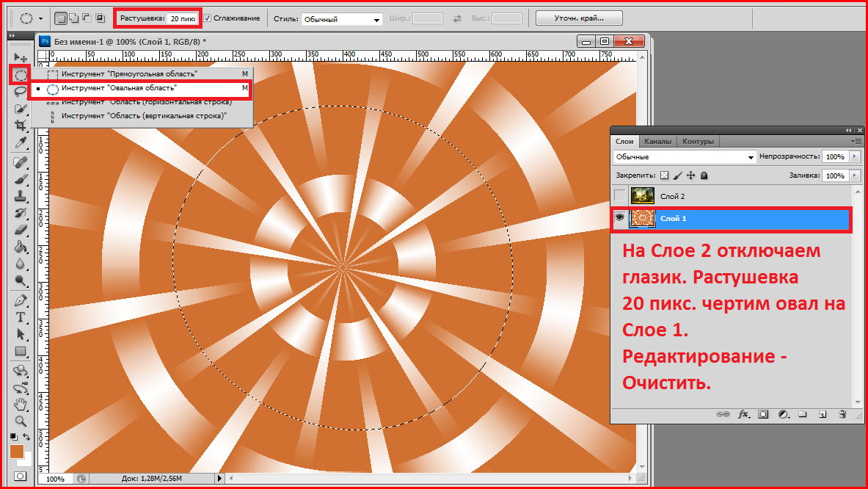Image resolution: width=868 pixels, height=489 pixels.
Task: Select the Rectangle shape tool
Action: point(21,351)
